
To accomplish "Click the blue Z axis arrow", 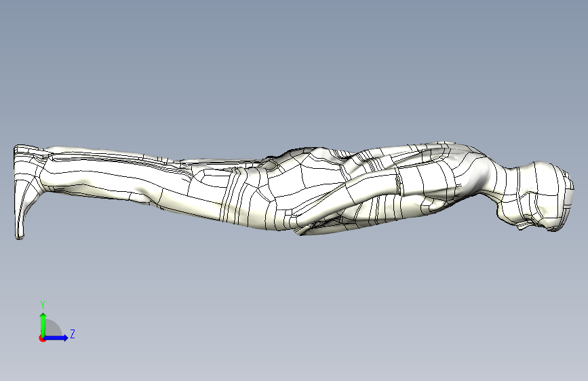I will coord(56,338).
